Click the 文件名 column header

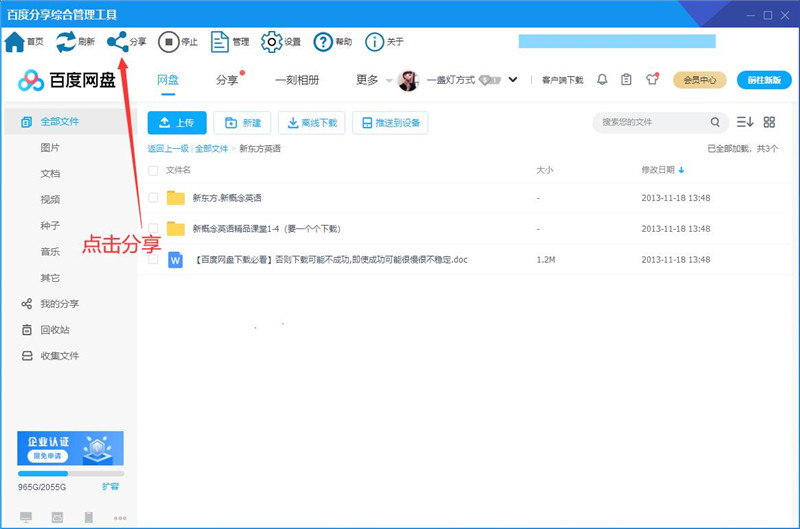pyautogui.click(x=178, y=170)
